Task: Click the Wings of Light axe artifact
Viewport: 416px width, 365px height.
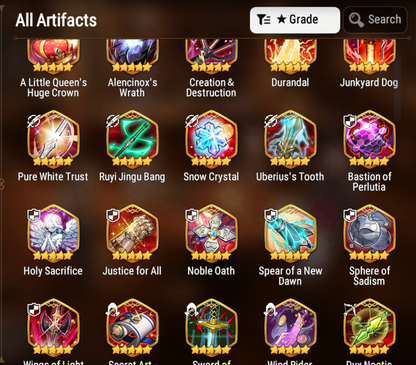Action: 53,327
